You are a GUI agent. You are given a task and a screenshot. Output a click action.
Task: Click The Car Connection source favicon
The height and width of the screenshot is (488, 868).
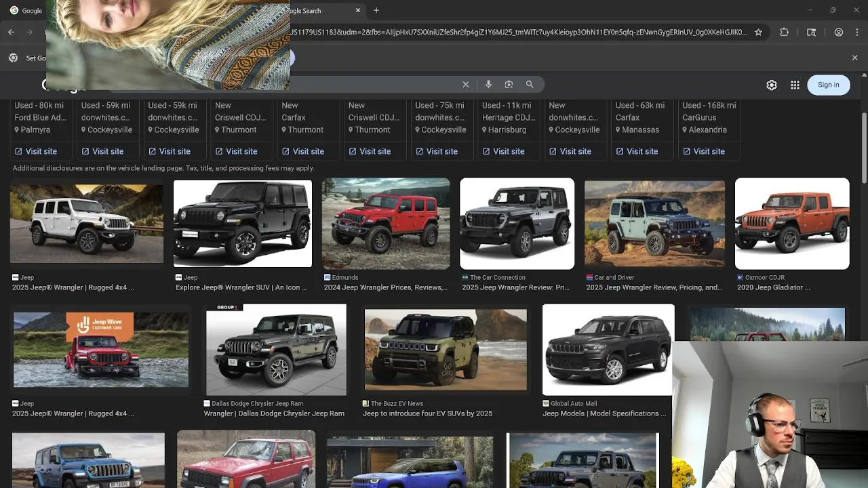coord(465,277)
